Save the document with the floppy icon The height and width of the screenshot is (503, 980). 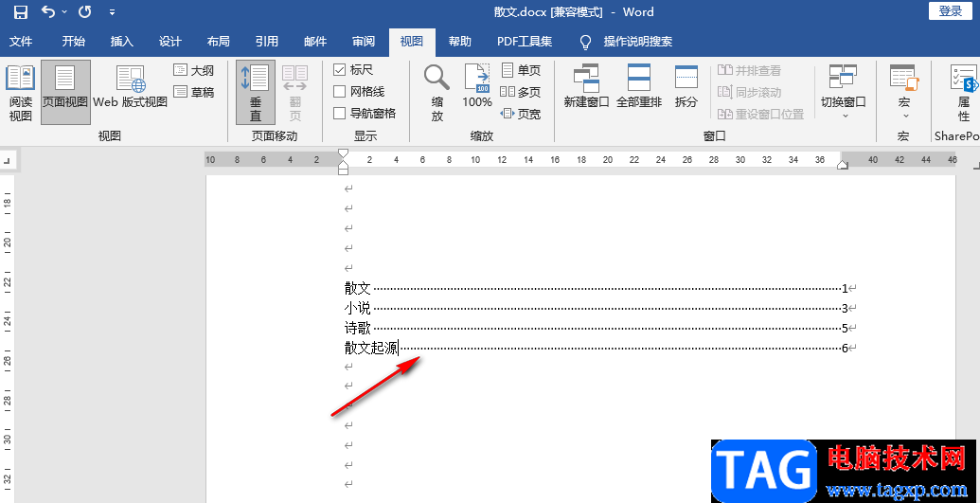[x=21, y=12]
